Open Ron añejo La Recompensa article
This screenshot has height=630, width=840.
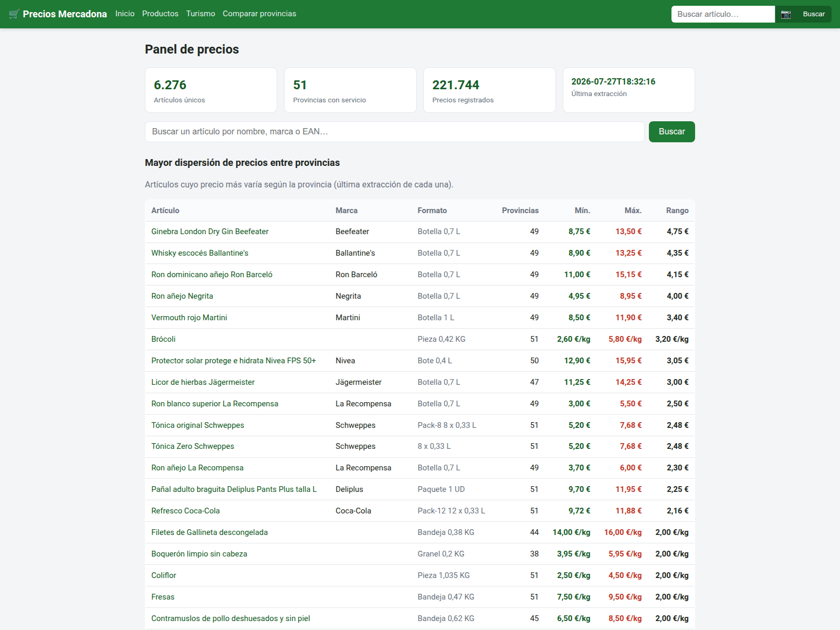click(x=197, y=468)
